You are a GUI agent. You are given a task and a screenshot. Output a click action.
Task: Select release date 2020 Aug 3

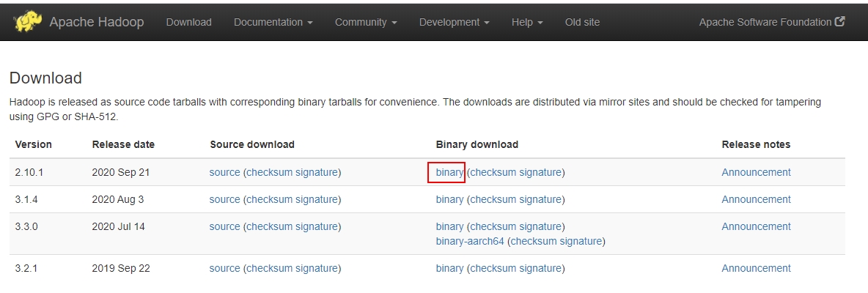(x=118, y=199)
